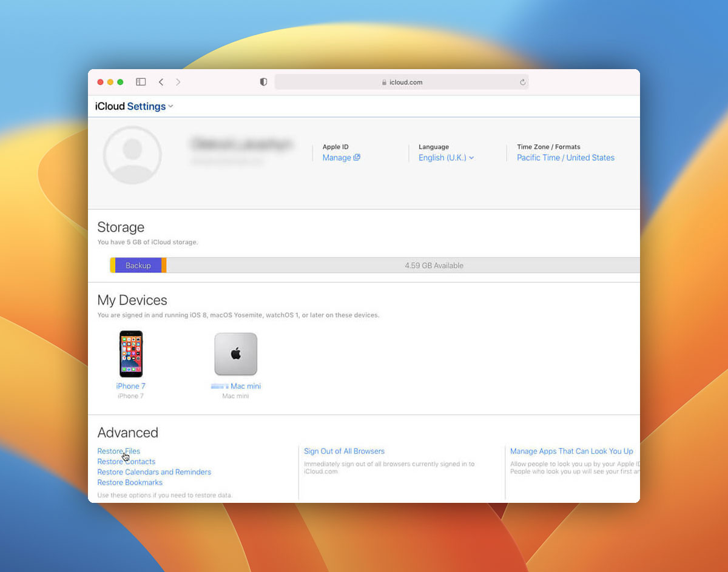Click the My Devices heading

(132, 300)
